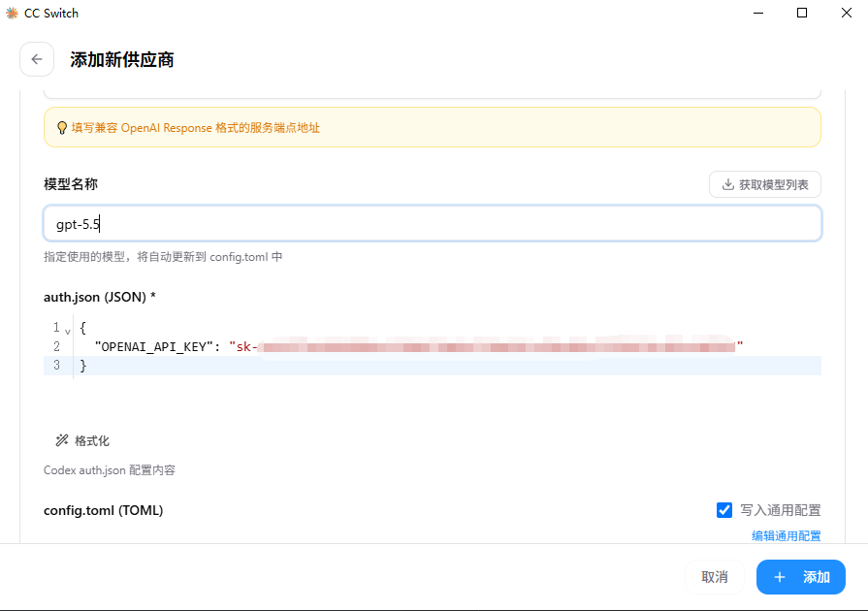Click the 格式化 format button

click(x=82, y=440)
